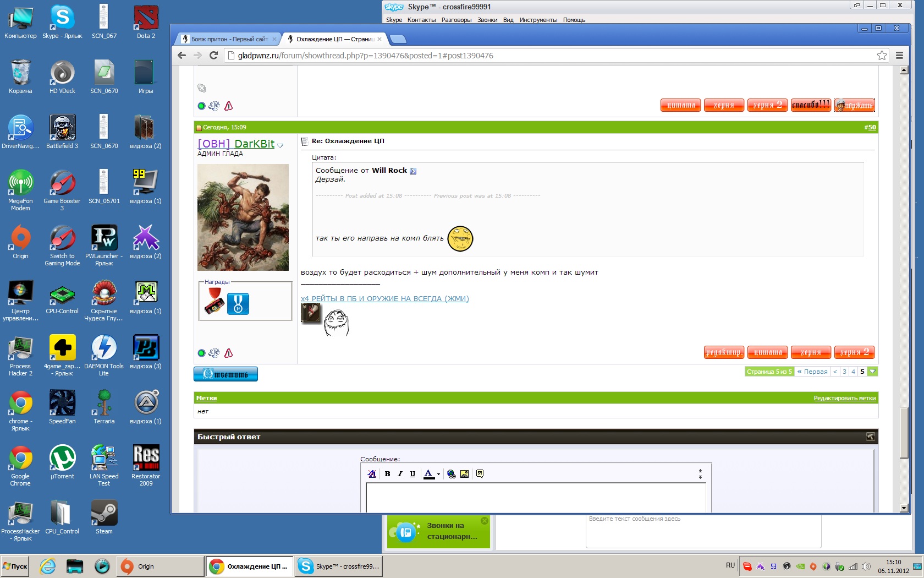Screen dimensions: 924x578
Task: Collapse the Быстрый ответ panel
Action: click(870, 437)
